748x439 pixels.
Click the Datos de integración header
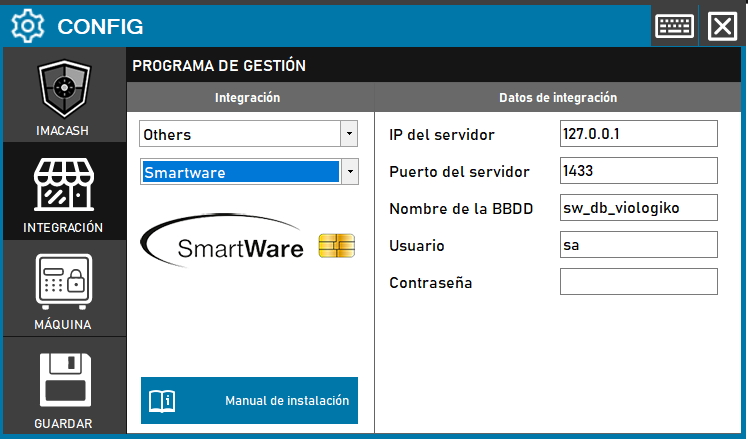pos(557,98)
